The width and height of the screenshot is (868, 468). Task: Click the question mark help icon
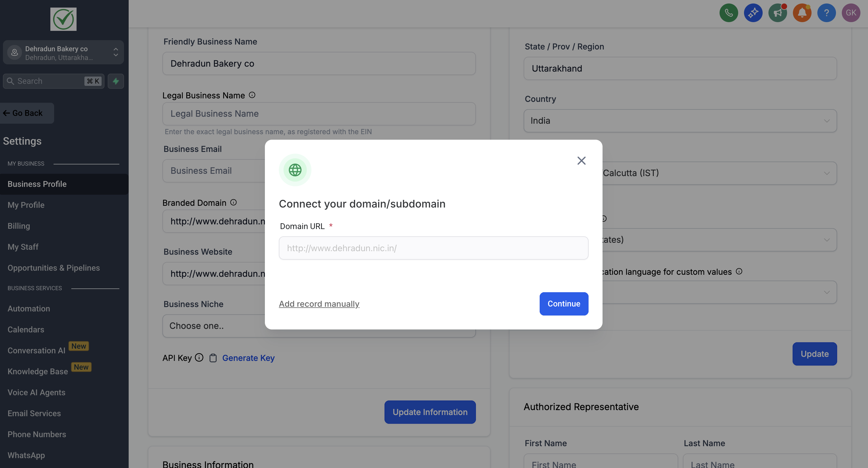coord(826,13)
